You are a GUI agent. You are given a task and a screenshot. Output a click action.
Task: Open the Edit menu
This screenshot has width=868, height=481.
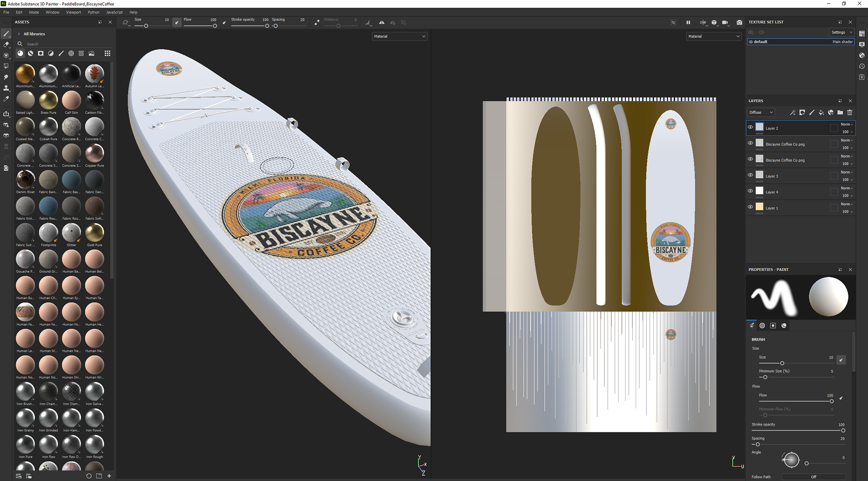[19, 12]
